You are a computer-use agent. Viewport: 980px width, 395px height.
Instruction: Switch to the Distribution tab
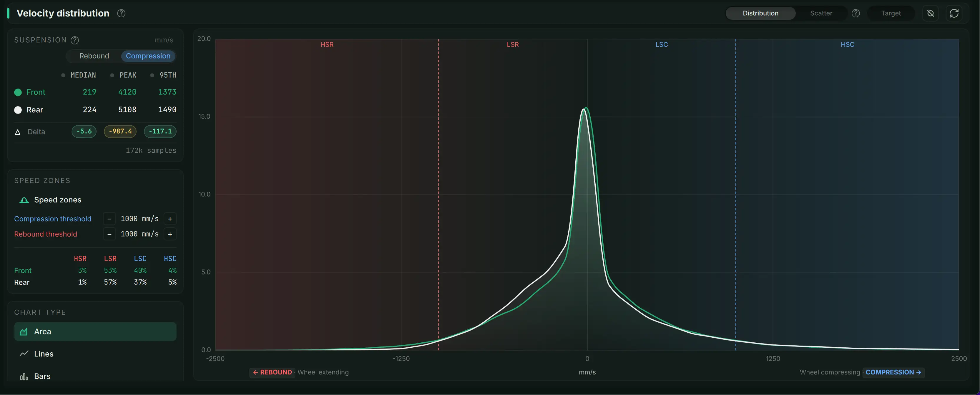tap(760, 13)
